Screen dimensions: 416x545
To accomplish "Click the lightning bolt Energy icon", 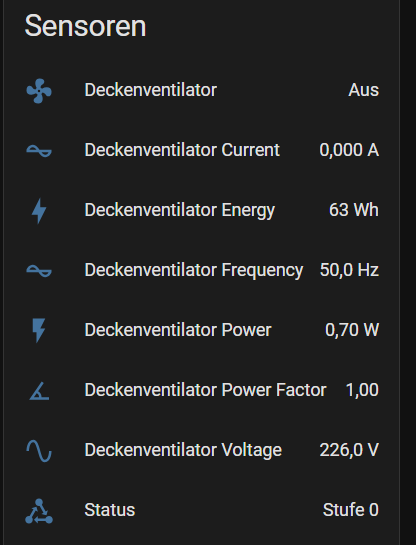I will point(39,211).
